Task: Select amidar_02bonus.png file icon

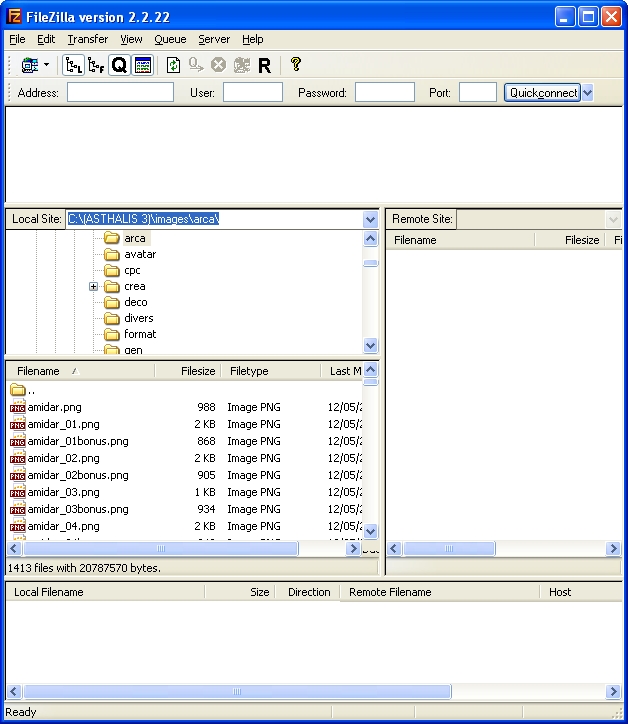Action: pyautogui.click(x=18, y=475)
